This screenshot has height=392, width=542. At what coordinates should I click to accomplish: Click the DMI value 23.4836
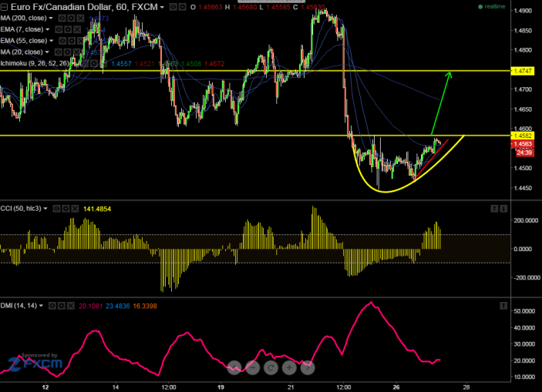118,306
